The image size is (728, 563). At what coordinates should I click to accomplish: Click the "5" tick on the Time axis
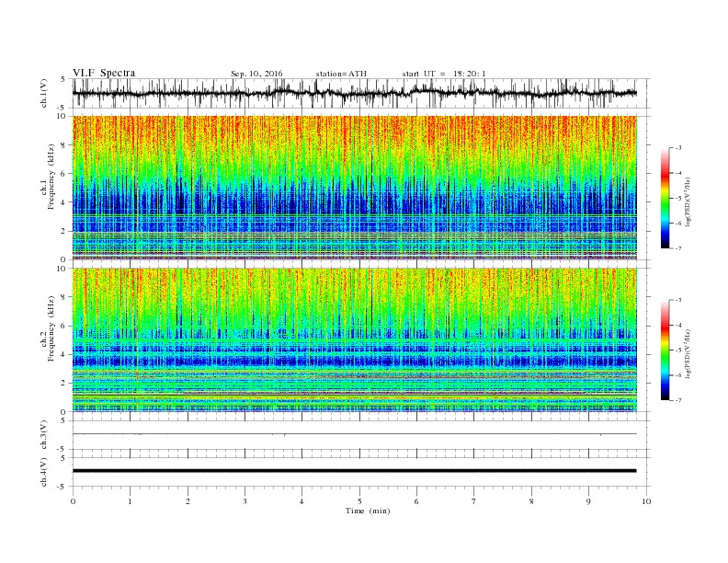point(359,501)
